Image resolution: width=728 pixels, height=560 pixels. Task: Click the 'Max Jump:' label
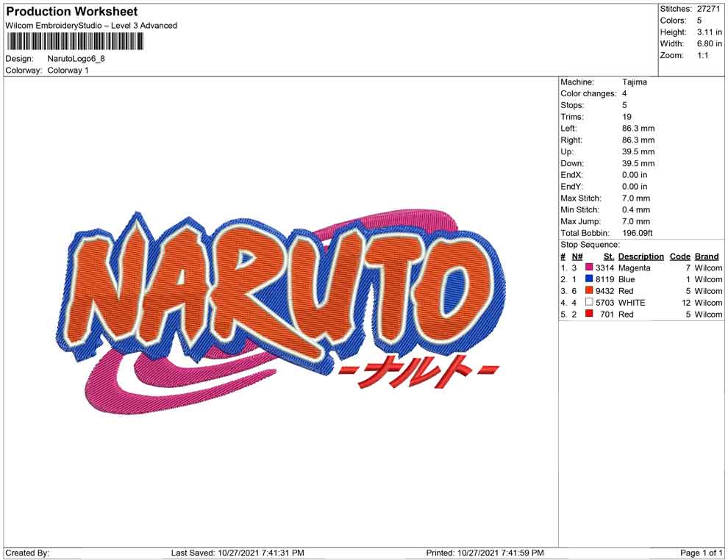580,221
